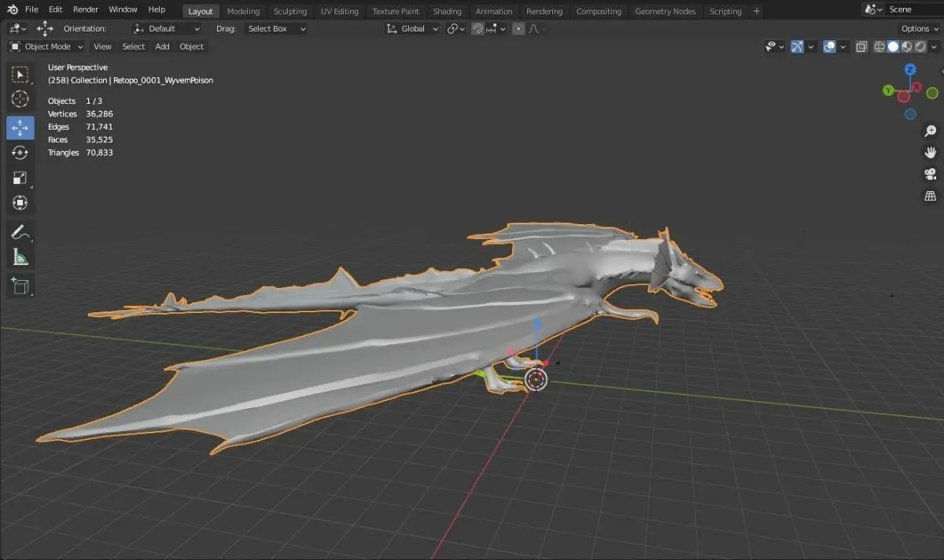The width and height of the screenshot is (944, 560).
Task: Click the Scene name field
Action: [x=913, y=9]
